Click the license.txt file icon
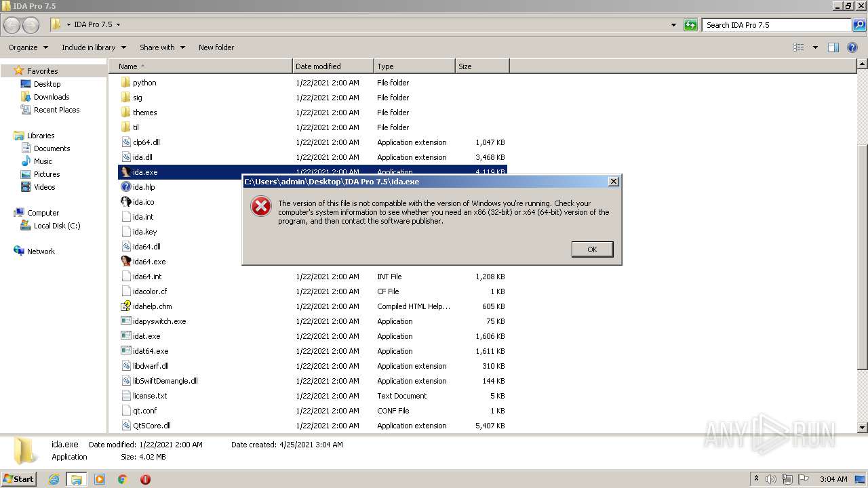This screenshot has height=488, width=868. [x=125, y=396]
